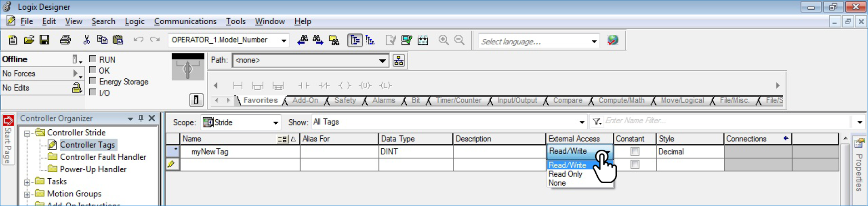868x206 pixels.
Task: Click the globe icon next to language selector
Action: point(612,40)
